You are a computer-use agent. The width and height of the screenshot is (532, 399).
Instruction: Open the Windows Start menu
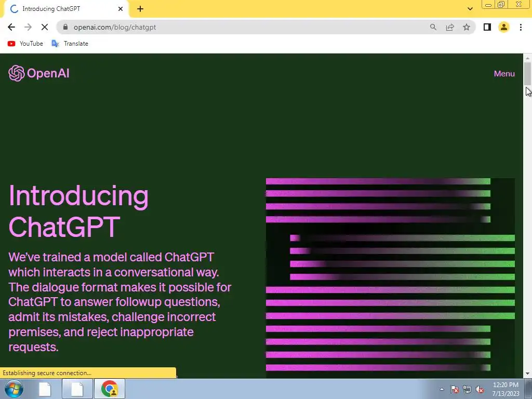pyautogui.click(x=14, y=389)
